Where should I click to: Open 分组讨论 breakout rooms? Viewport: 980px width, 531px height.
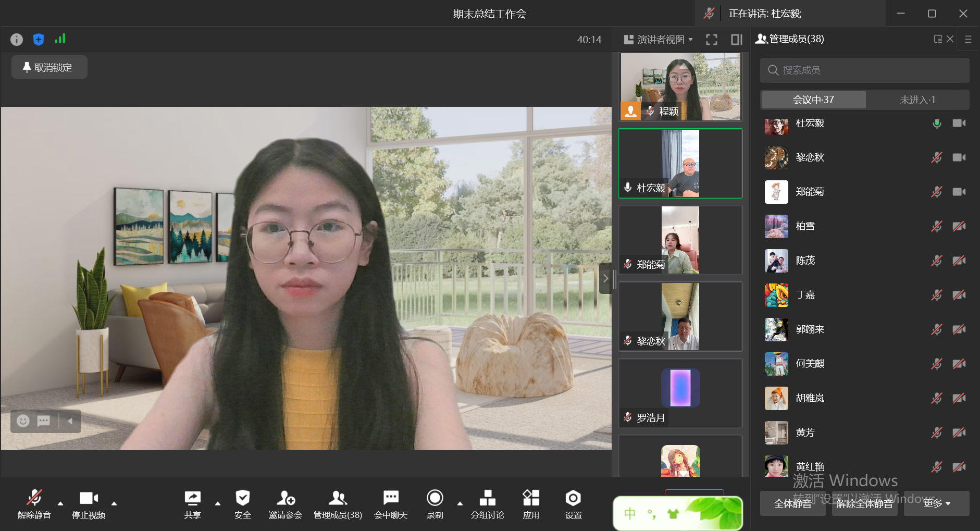coord(488,504)
